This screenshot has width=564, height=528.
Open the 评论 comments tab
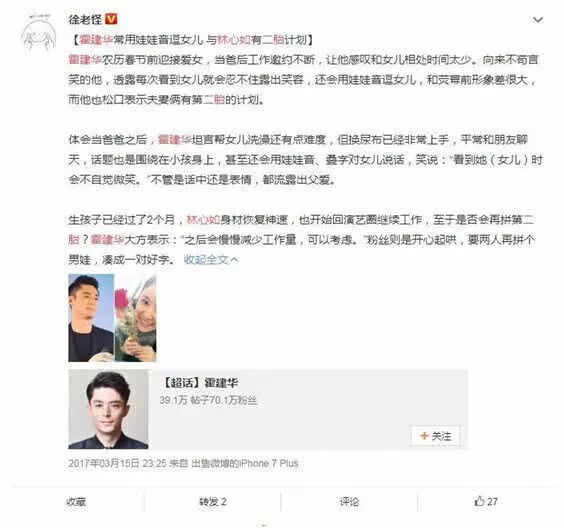(x=349, y=501)
